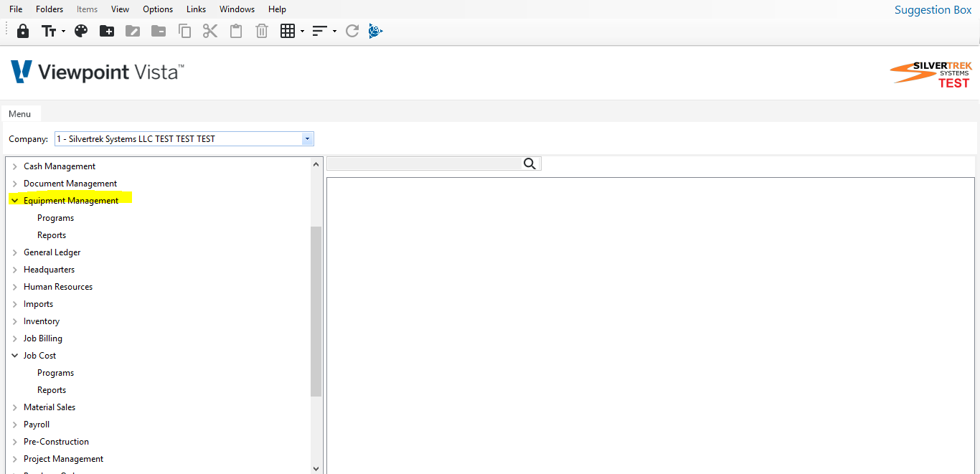
Task: Click the magnifier search icon
Action: 530,163
